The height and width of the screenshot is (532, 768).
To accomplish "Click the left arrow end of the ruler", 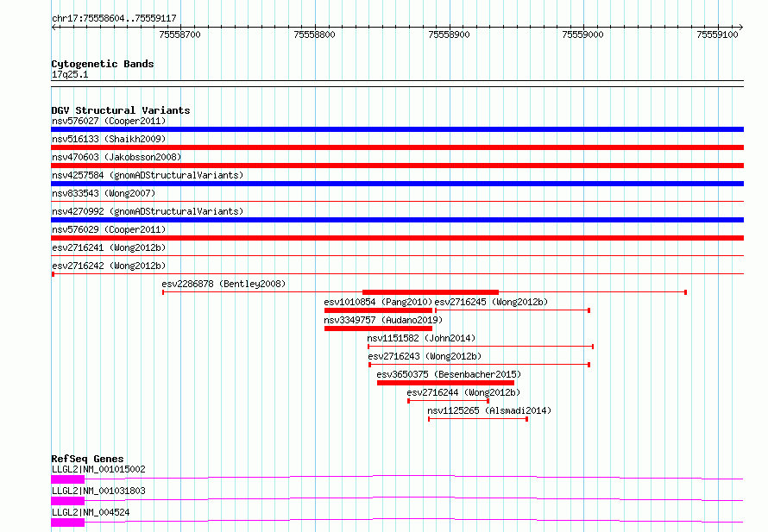I will (54, 28).
